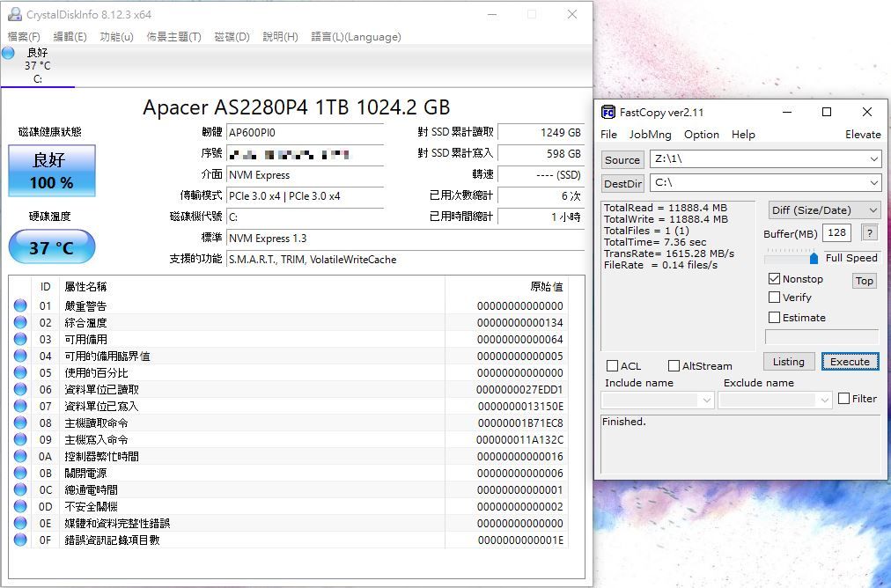Open the 語言(L)(Language) menu
891x588 pixels.
[357, 37]
